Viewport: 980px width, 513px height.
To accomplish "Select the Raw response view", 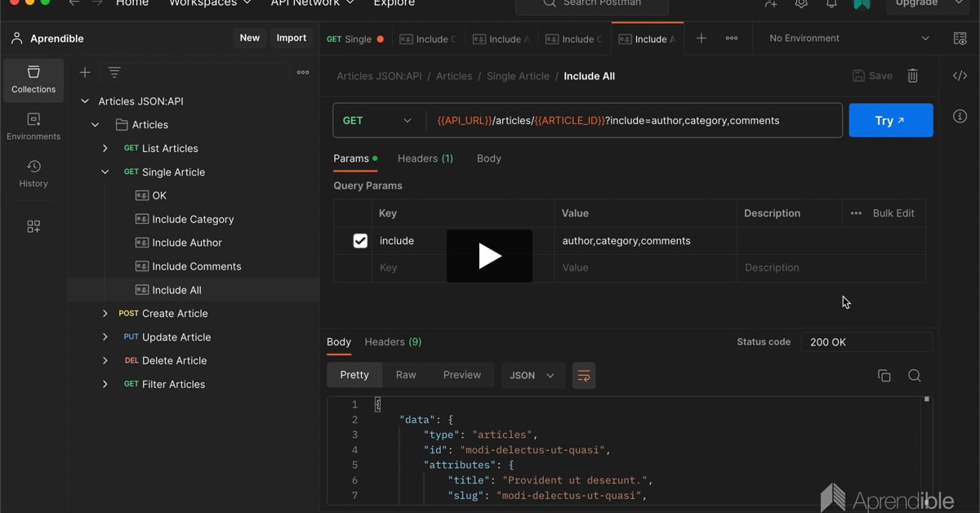I will (406, 375).
